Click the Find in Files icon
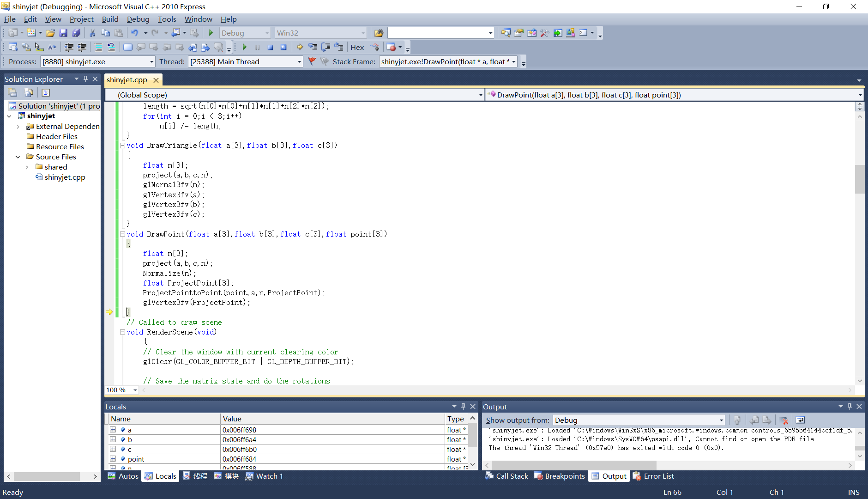This screenshot has width=868, height=499. (x=379, y=33)
